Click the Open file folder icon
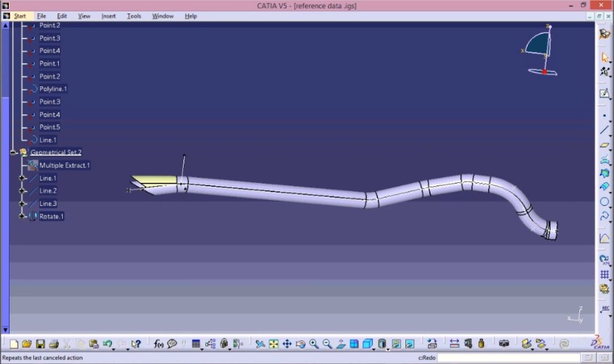614x364 pixels. click(27, 344)
